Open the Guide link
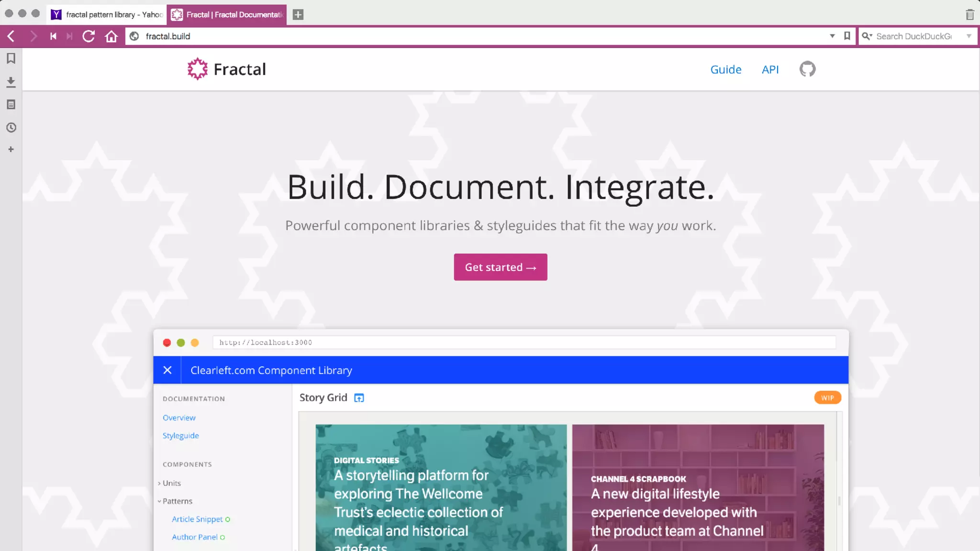 click(725, 69)
